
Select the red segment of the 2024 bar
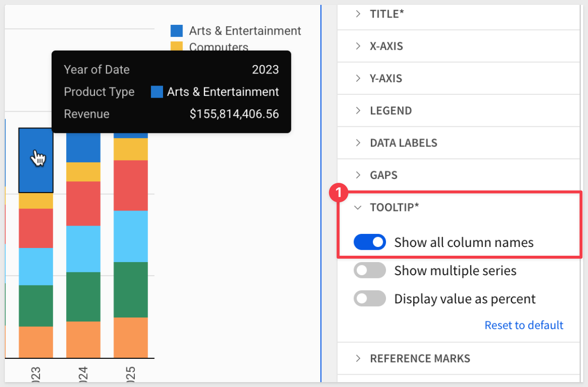point(83,203)
